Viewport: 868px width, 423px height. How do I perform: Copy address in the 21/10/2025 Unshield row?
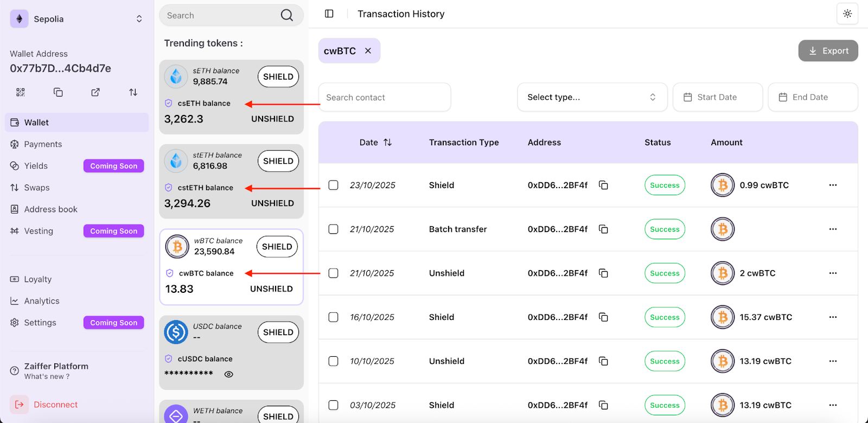tap(603, 273)
